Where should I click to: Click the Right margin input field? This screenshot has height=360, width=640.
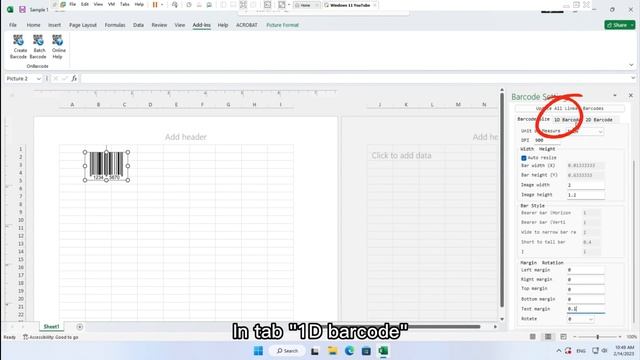pyautogui.click(x=586, y=280)
